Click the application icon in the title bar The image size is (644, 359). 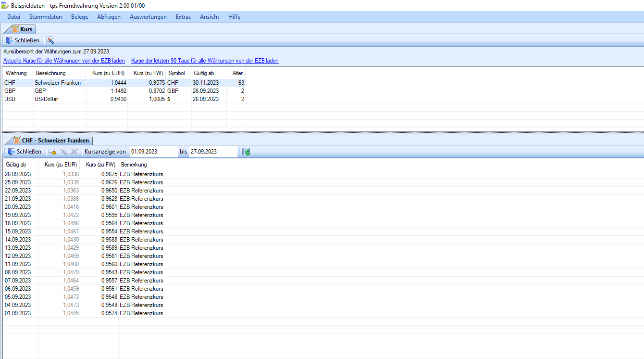(x=5, y=5)
